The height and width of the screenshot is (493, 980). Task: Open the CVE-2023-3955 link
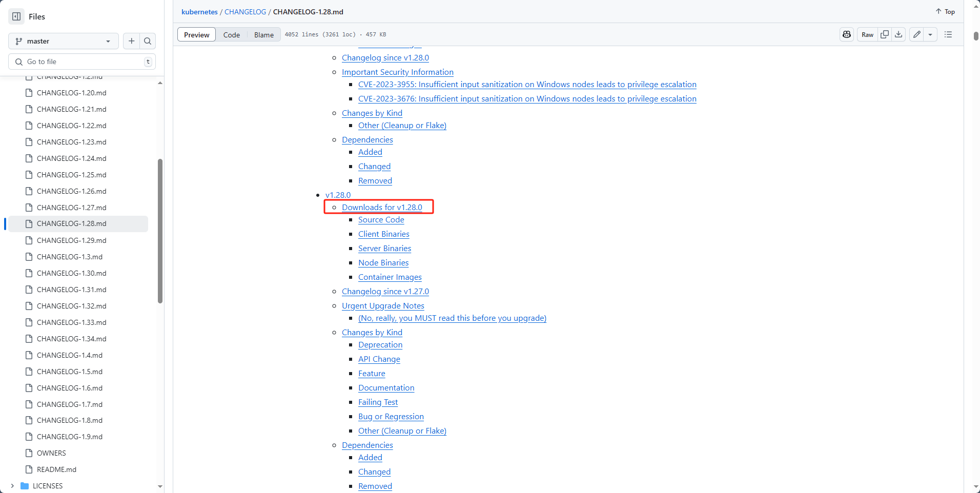(x=527, y=85)
